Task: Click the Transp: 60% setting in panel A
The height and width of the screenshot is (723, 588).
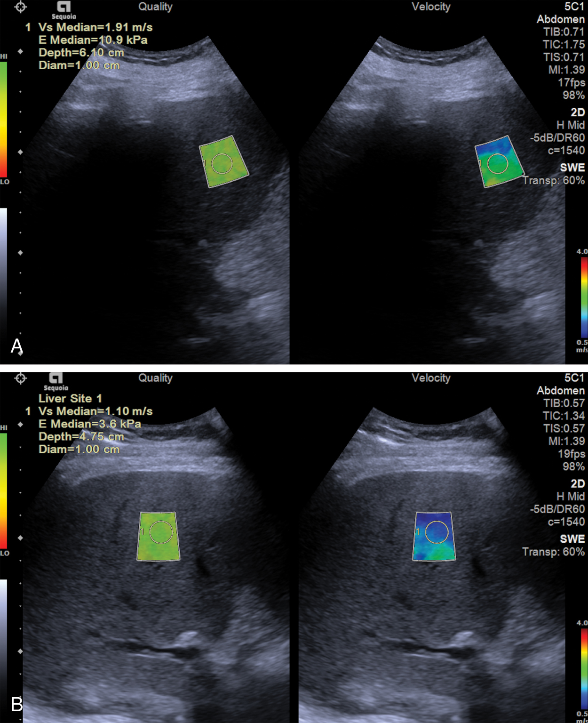Action: (554, 181)
